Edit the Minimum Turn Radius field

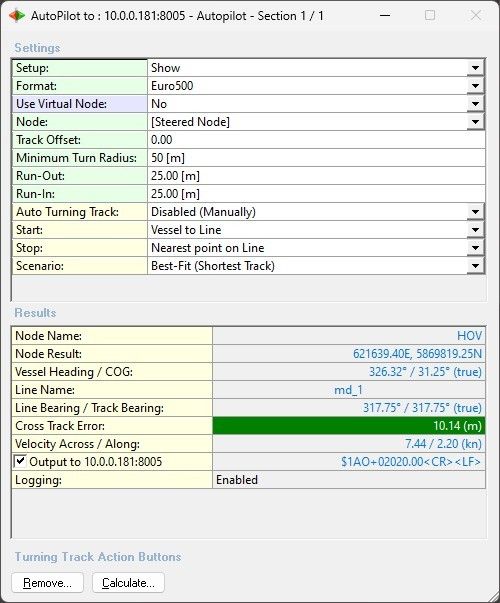(316, 158)
